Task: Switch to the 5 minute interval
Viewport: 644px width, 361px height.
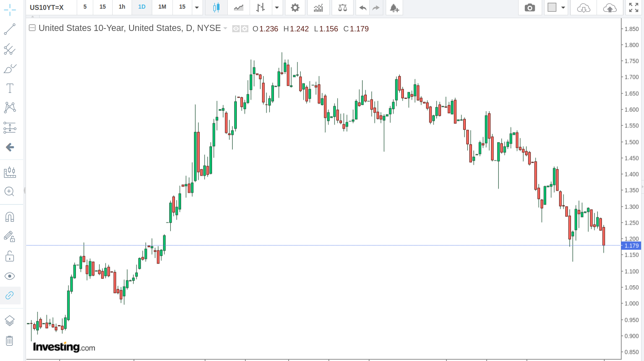Action: (85, 7)
